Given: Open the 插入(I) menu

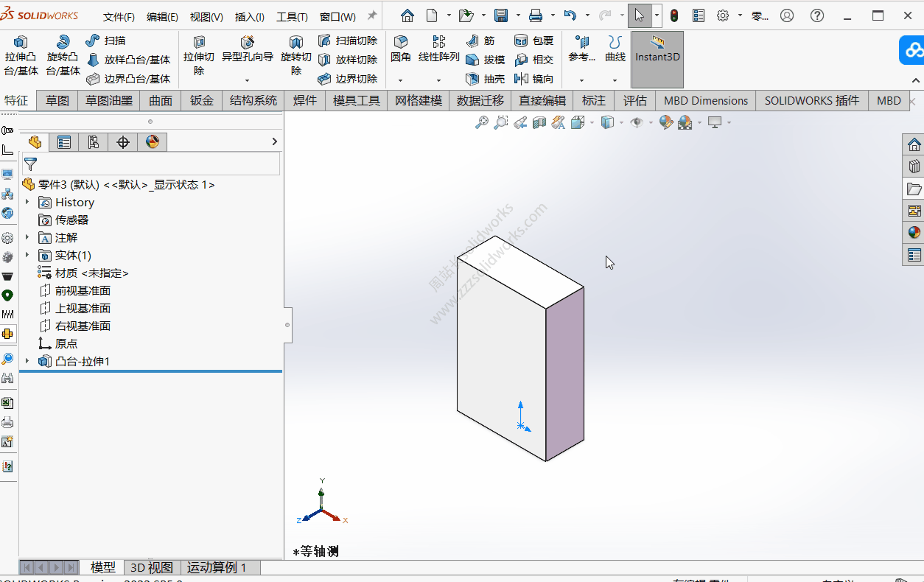Looking at the screenshot, I should pos(249,17).
